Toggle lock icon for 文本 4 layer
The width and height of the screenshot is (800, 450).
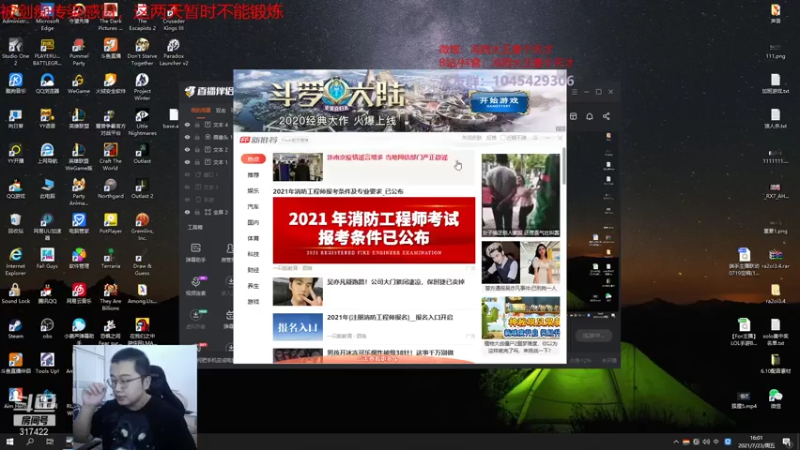(197, 124)
